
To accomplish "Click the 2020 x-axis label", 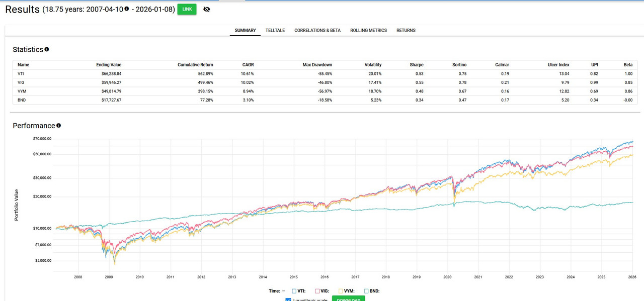I will pyautogui.click(x=447, y=277).
